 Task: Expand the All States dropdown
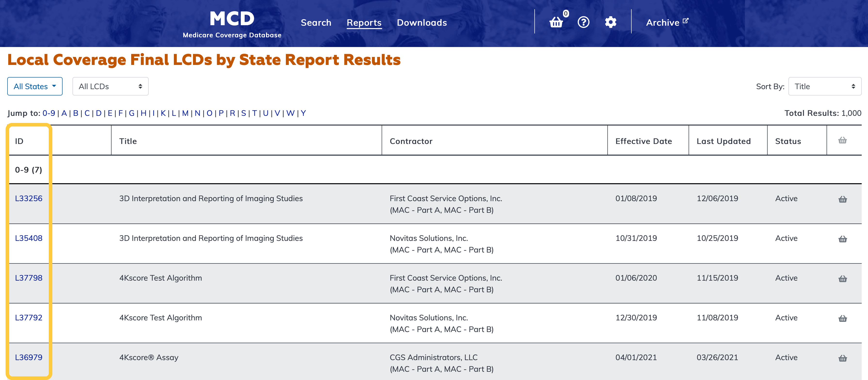[x=35, y=87]
